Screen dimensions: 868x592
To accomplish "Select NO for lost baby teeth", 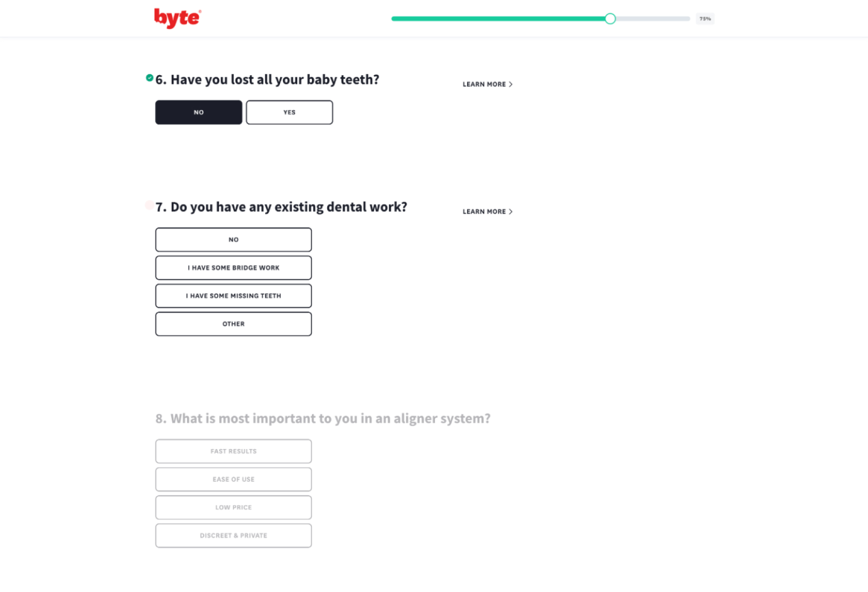I will 199,112.
